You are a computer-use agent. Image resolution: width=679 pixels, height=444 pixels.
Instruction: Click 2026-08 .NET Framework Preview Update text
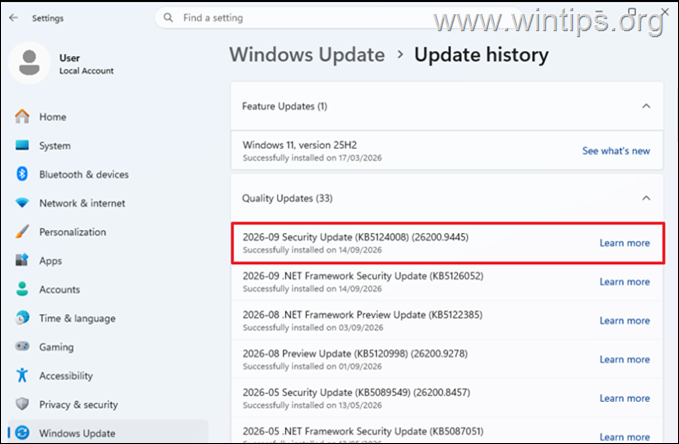[x=362, y=314]
